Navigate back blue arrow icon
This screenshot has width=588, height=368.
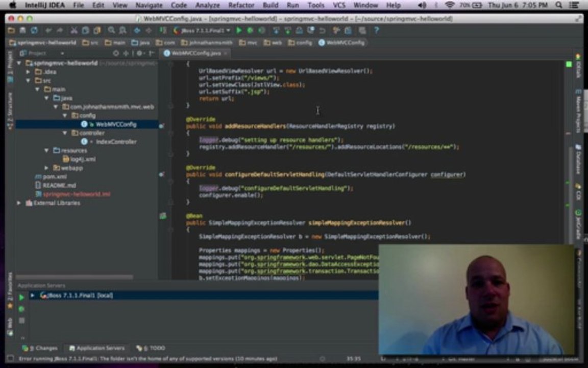point(137,31)
